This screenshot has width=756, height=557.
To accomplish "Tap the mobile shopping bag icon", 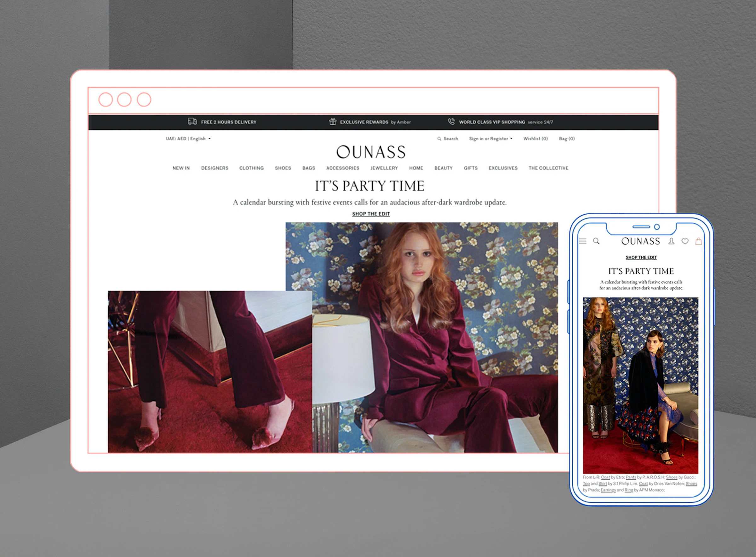I will click(699, 241).
